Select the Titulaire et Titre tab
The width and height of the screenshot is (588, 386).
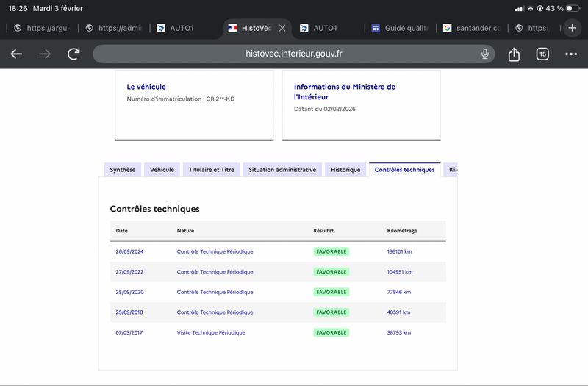pyautogui.click(x=211, y=170)
